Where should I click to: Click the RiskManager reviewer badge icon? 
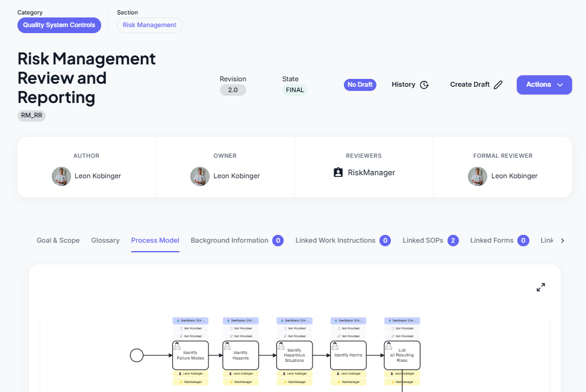(338, 173)
